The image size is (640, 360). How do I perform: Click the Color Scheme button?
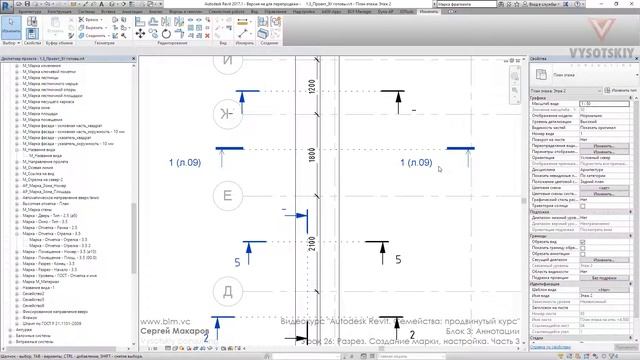coord(604,188)
